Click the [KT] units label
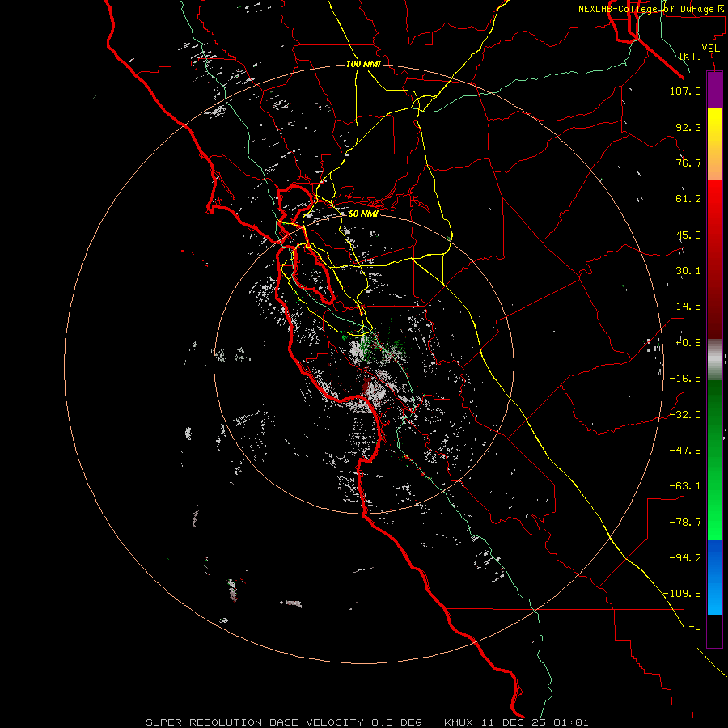The width and height of the screenshot is (728, 728). pyautogui.click(x=691, y=56)
